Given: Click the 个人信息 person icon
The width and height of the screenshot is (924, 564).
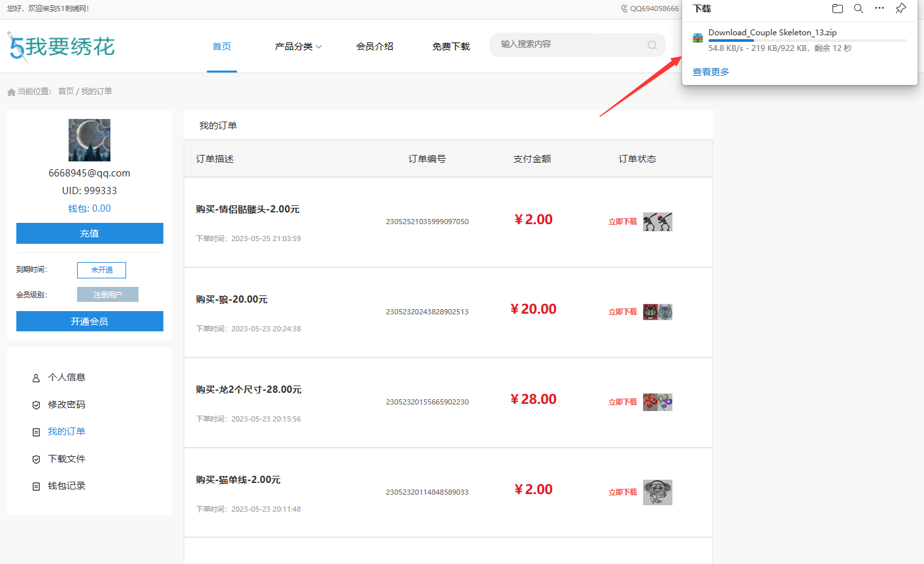Looking at the screenshot, I should point(36,378).
